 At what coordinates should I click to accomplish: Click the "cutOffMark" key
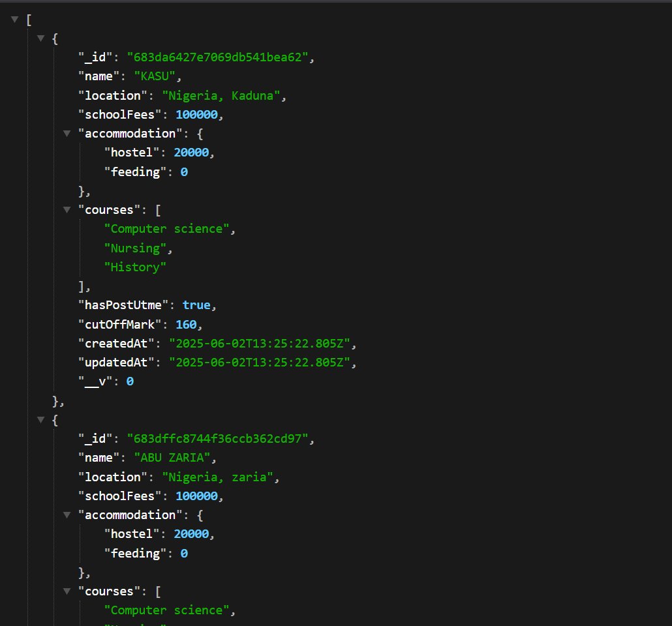click(120, 324)
